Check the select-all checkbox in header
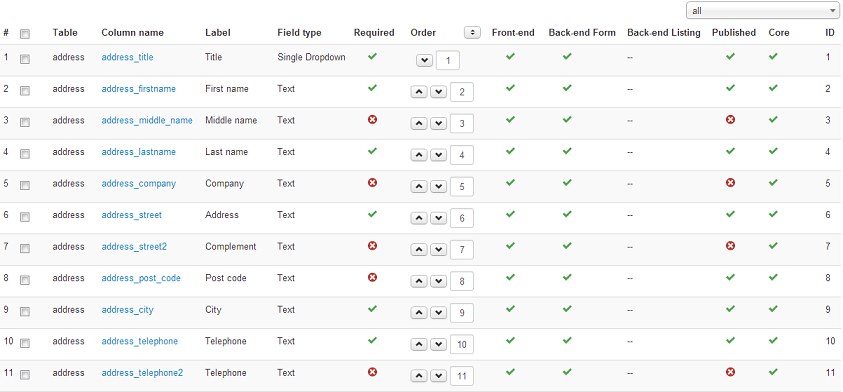The width and height of the screenshot is (843, 392). (x=25, y=34)
